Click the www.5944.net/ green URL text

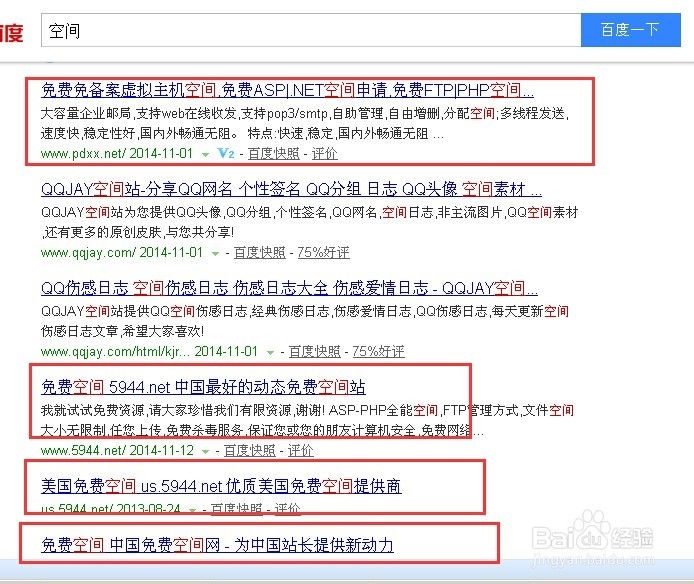(84, 450)
